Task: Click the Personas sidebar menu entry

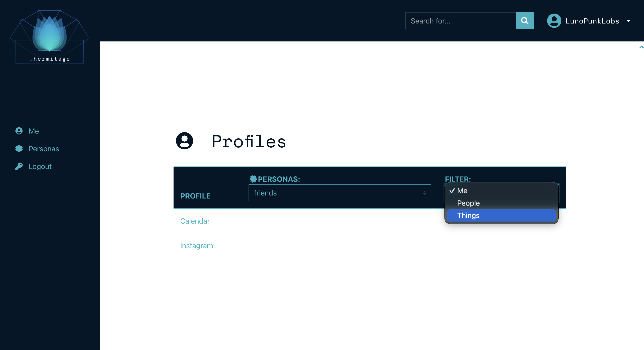Action: coord(44,149)
